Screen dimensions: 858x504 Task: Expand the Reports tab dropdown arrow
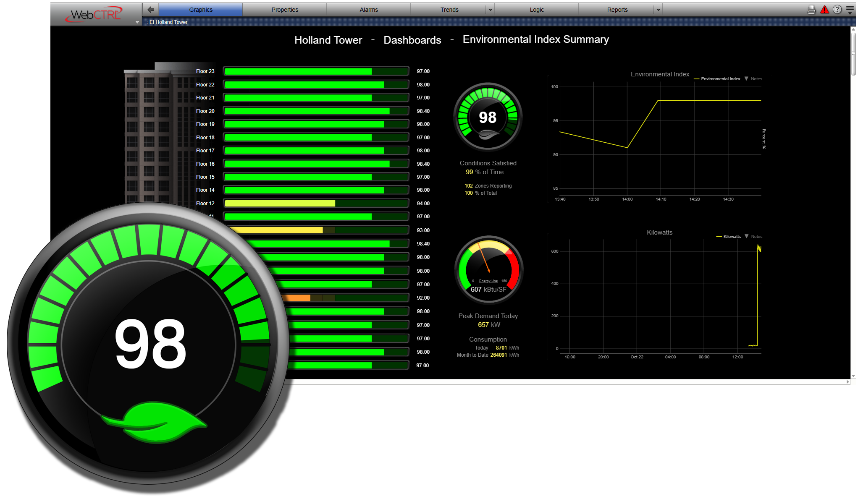pyautogui.click(x=658, y=10)
